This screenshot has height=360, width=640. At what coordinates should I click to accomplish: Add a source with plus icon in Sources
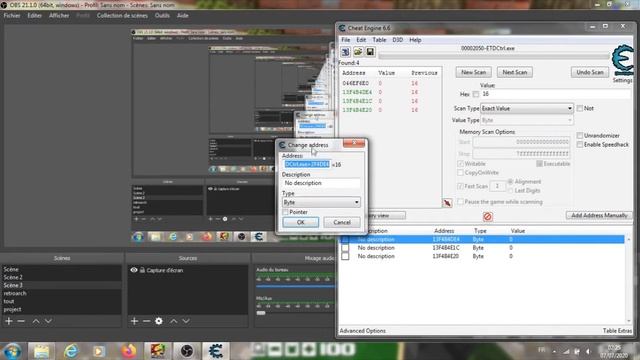[134, 321]
